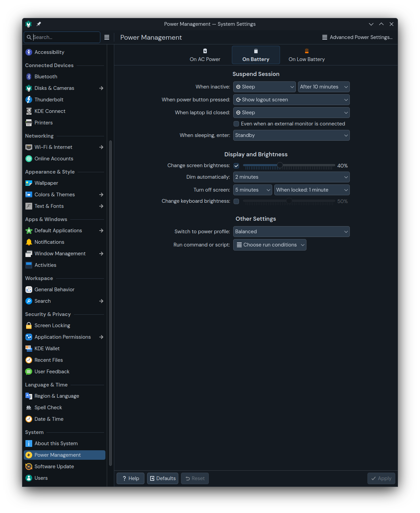Switch to the On AC Power tab
Image resolution: width=420 pixels, height=513 pixels.
(205, 55)
